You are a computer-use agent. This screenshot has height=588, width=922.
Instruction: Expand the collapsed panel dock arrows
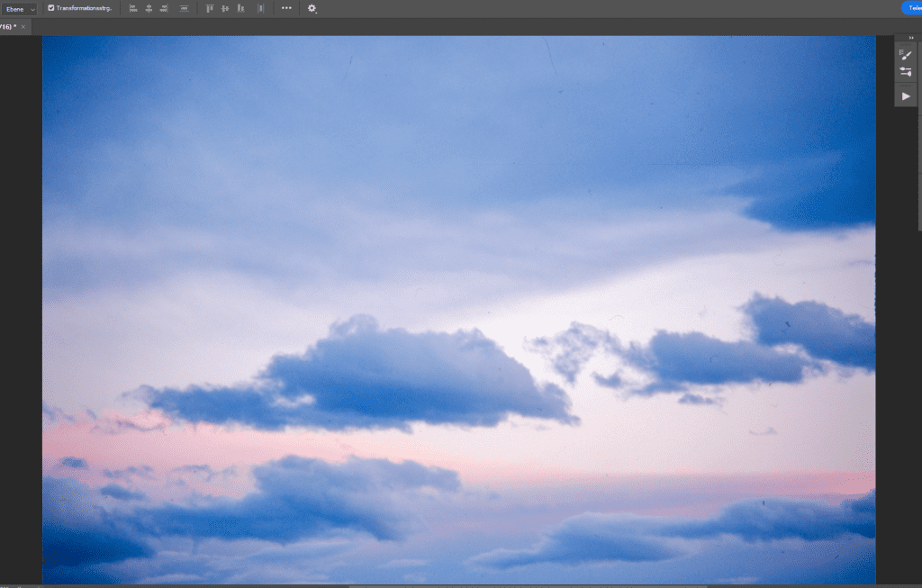[x=911, y=38]
